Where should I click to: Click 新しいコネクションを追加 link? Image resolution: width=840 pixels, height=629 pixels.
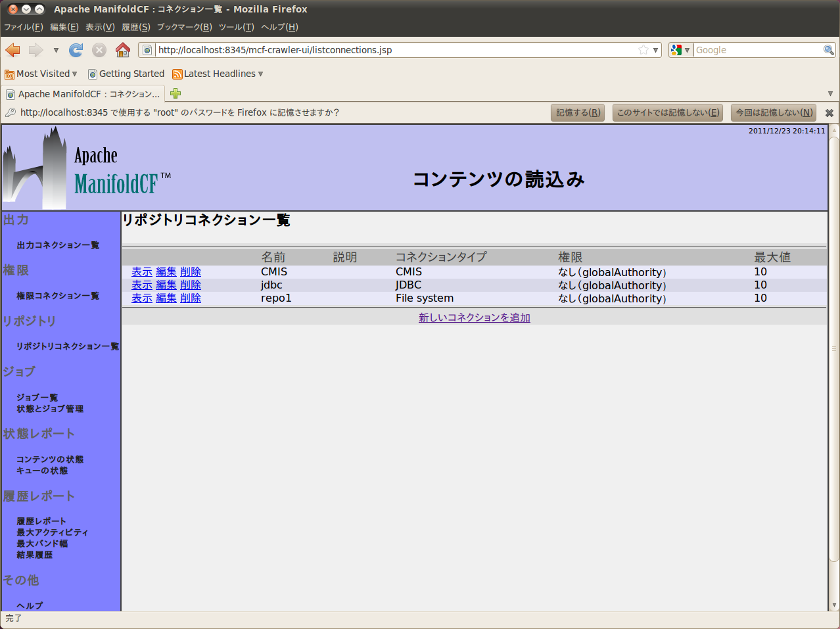click(474, 317)
